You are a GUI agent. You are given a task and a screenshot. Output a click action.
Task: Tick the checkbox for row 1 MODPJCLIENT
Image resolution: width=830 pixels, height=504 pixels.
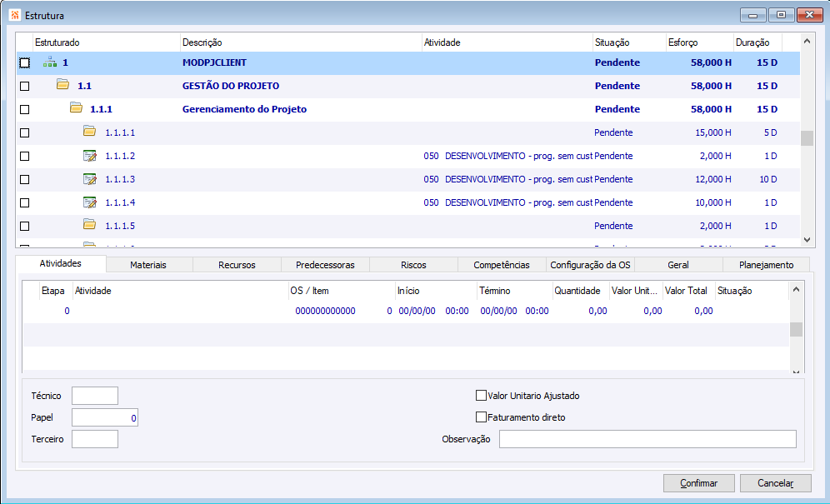(24, 63)
